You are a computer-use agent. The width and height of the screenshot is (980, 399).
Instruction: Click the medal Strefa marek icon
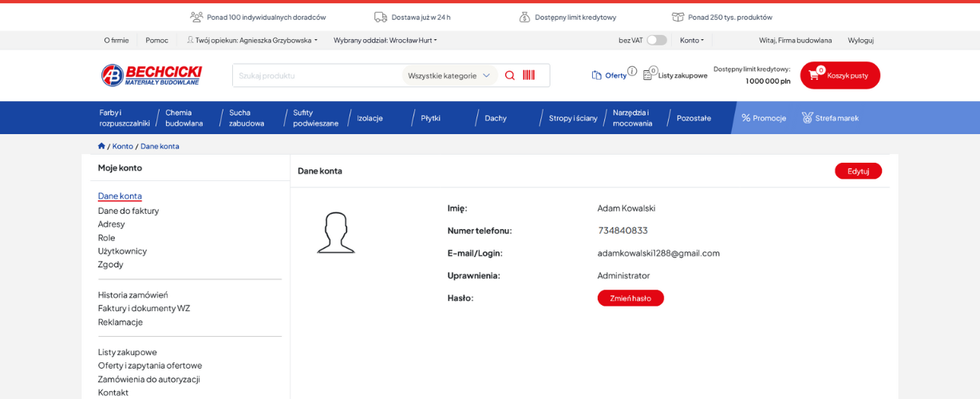807,118
